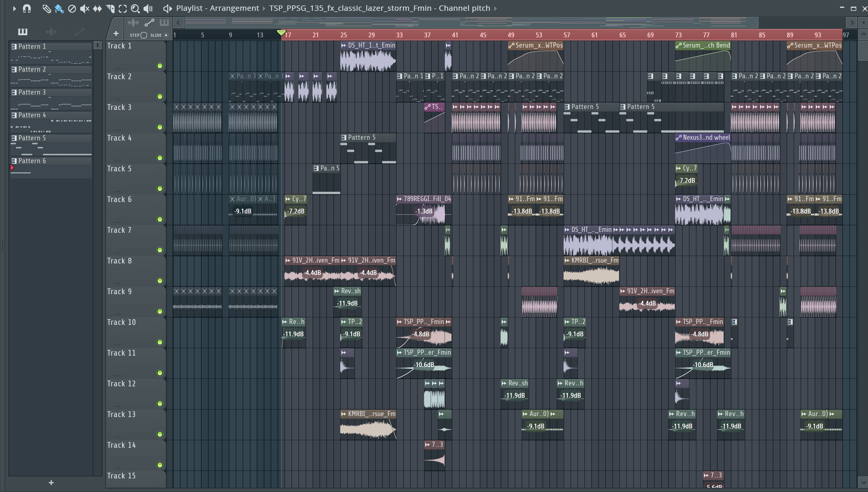Screen dimensions: 868x492
Task: Mute Track 10 with its green light
Action: click(x=160, y=342)
